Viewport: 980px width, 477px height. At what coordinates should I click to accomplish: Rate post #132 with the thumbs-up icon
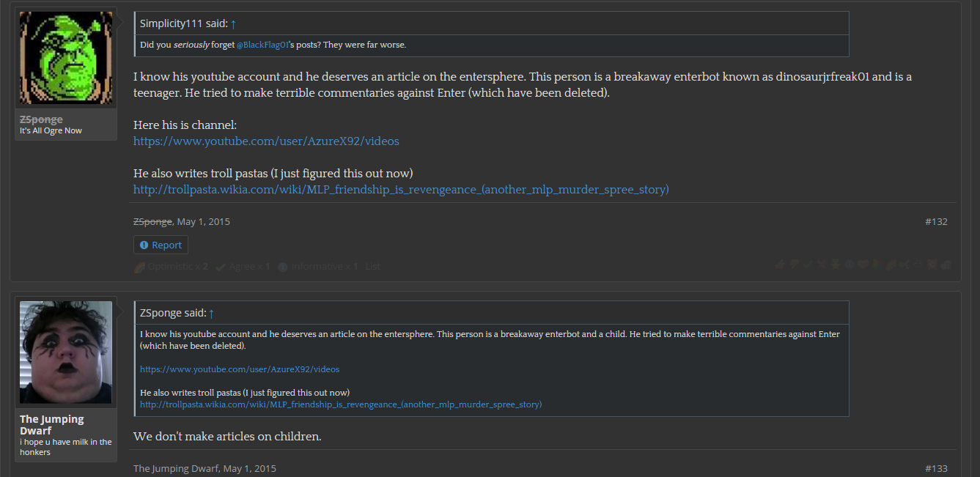[x=781, y=265]
